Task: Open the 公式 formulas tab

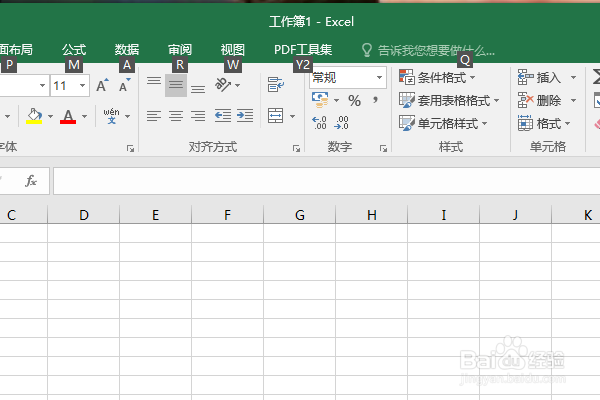Action: pyautogui.click(x=74, y=49)
